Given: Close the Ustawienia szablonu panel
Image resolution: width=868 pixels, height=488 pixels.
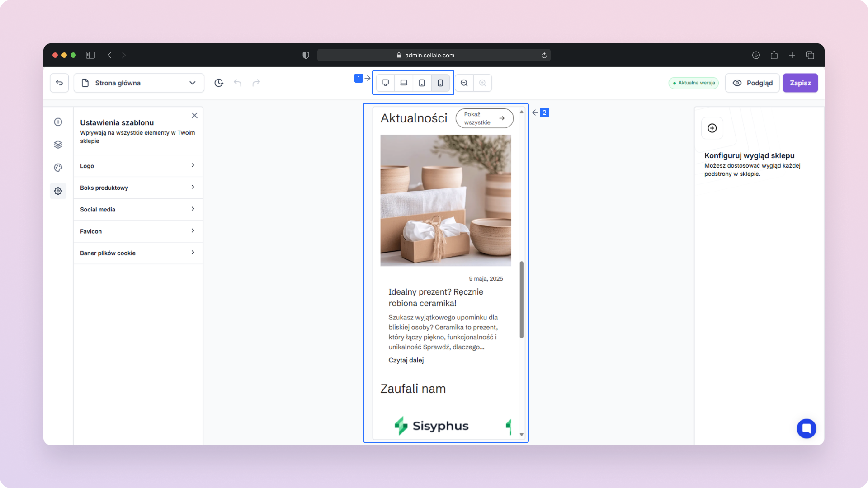Looking at the screenshot, I should [194, 115].
